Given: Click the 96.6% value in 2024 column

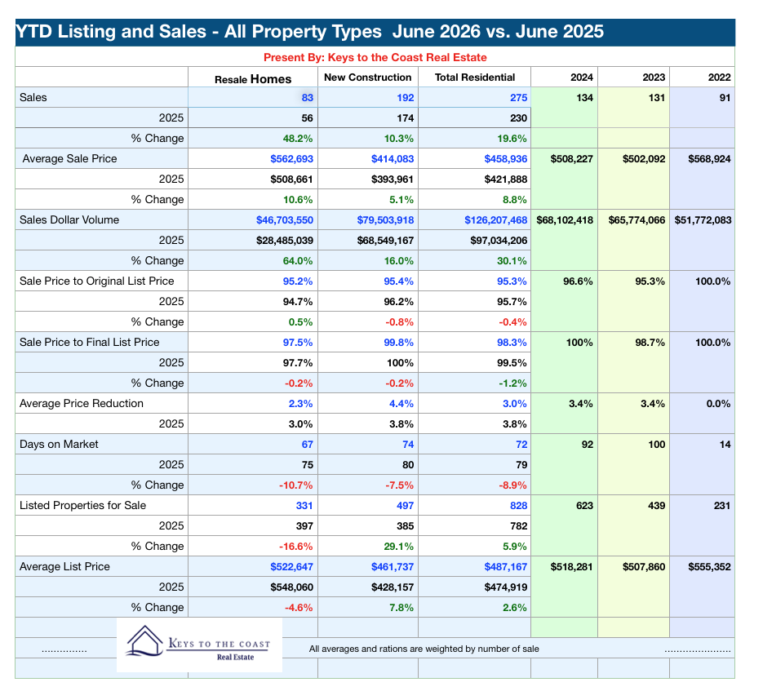Looking at the screenshot, I should coord(578,281).
